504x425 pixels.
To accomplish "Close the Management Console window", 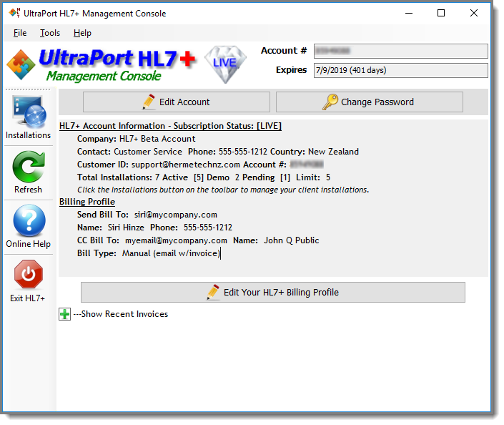I will [x=474, y=13].
